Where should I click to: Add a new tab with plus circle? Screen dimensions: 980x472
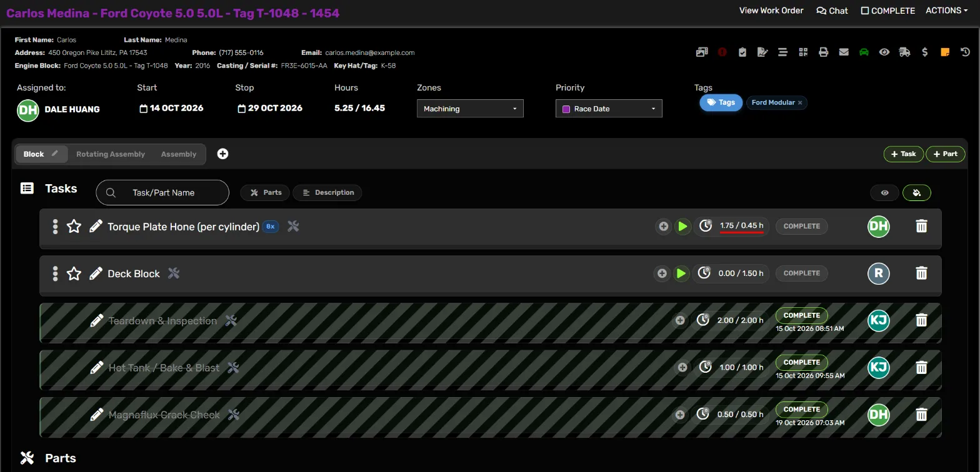tap(222, 154)
